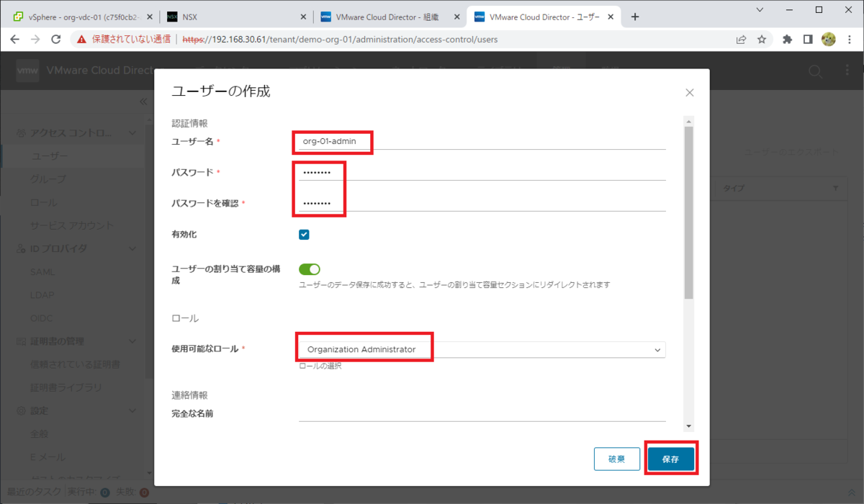
Task: Click the 保存 button
Action: [x=670, y=459]
